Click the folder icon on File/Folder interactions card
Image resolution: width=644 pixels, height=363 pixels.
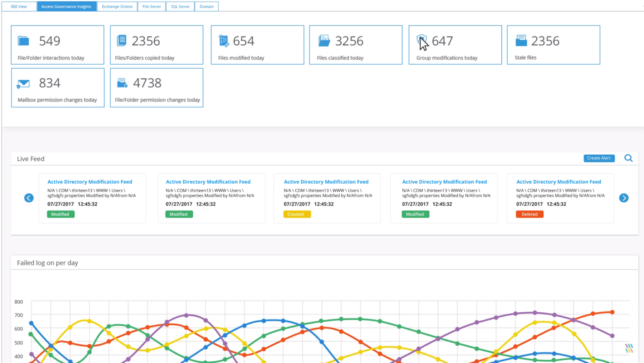point(23,40)
